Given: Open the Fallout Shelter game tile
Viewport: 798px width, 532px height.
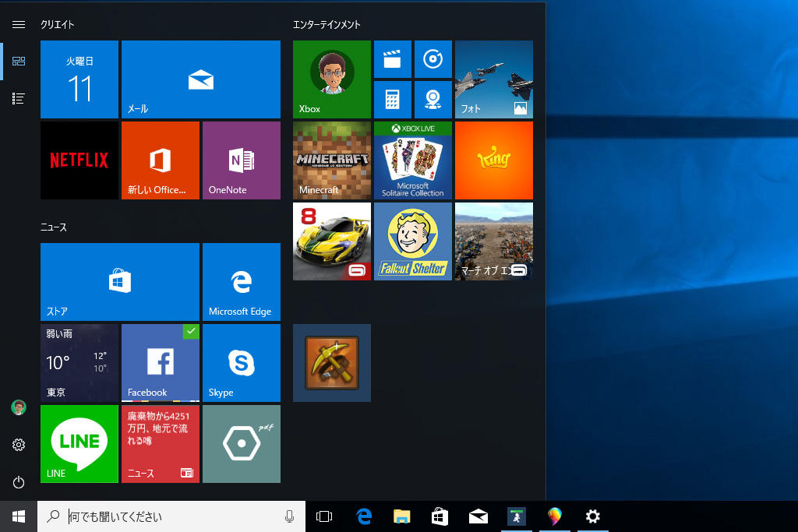Looking at the screenshot, I should 413,241.
